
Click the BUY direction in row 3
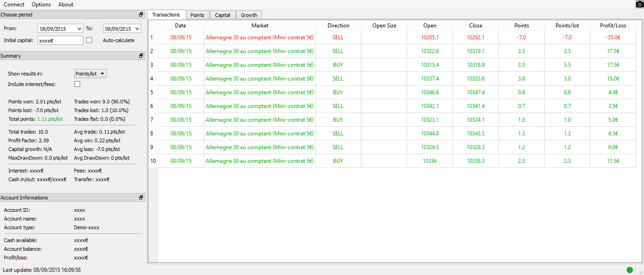(338, 65)
